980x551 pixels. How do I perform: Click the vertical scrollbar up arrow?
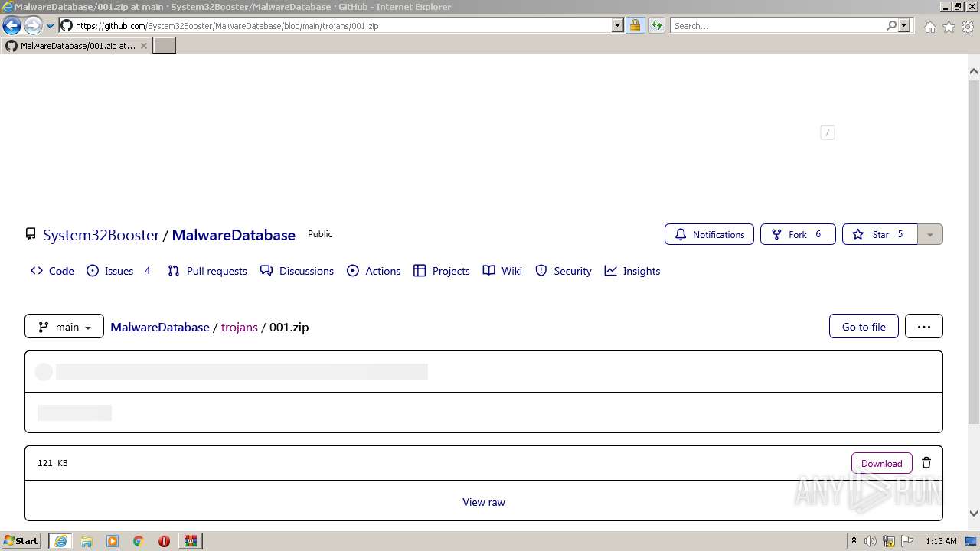coord(974,71)
